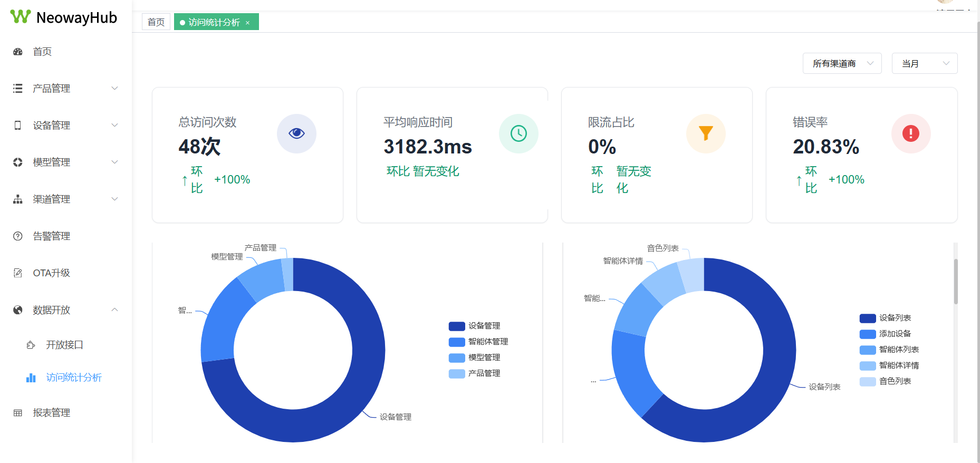
Task: Click the globe icon beside 数据开放
Action: coord(18,310)
